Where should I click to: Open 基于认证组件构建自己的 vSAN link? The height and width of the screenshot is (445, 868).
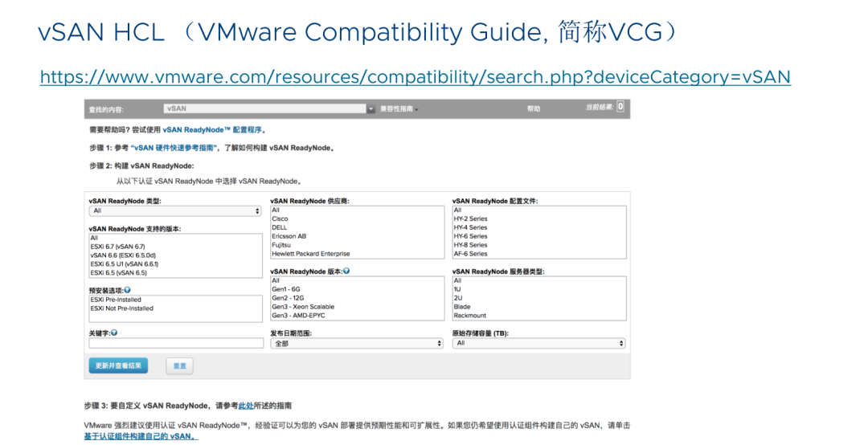coord(141,436)
